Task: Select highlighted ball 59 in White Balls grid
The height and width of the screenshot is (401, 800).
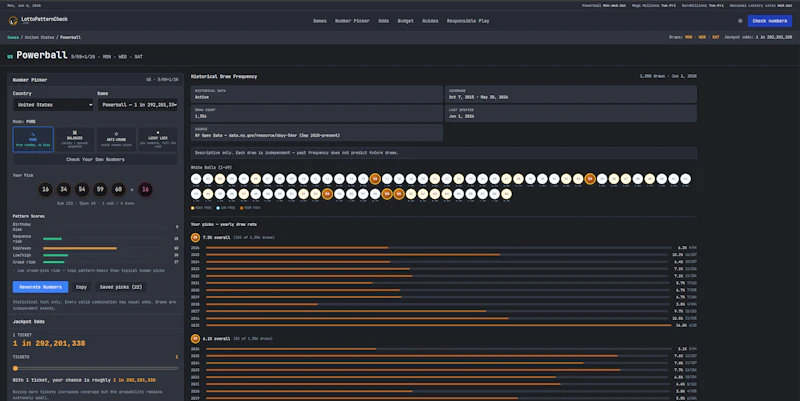Action: (x=387, y=194)
